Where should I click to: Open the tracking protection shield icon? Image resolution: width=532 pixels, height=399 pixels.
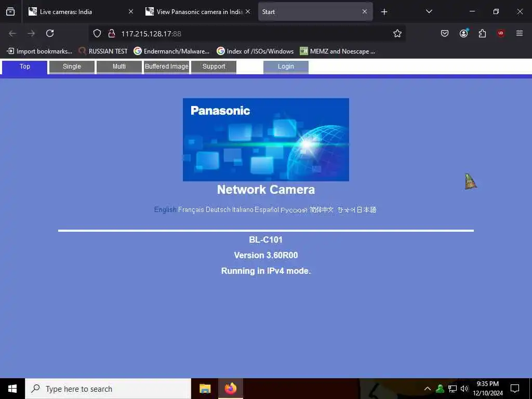point(97,33)
